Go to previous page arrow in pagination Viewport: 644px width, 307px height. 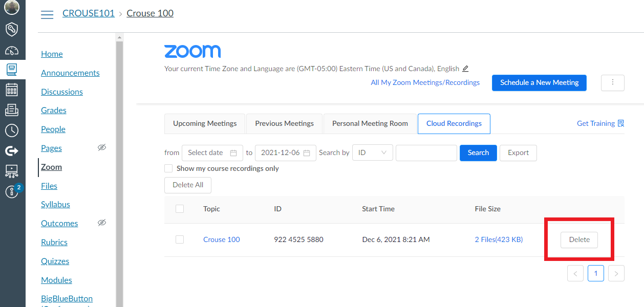coord(575,274)
